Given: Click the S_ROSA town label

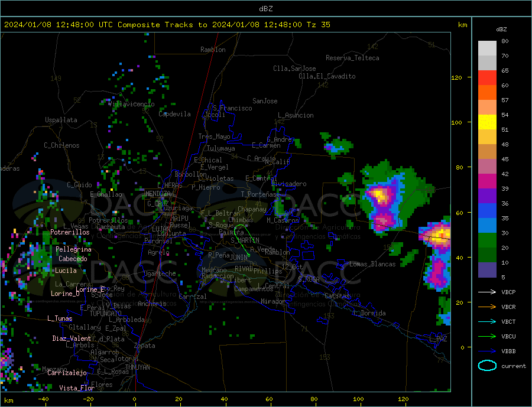Looking at the screenshot, I should click(309, 279).
